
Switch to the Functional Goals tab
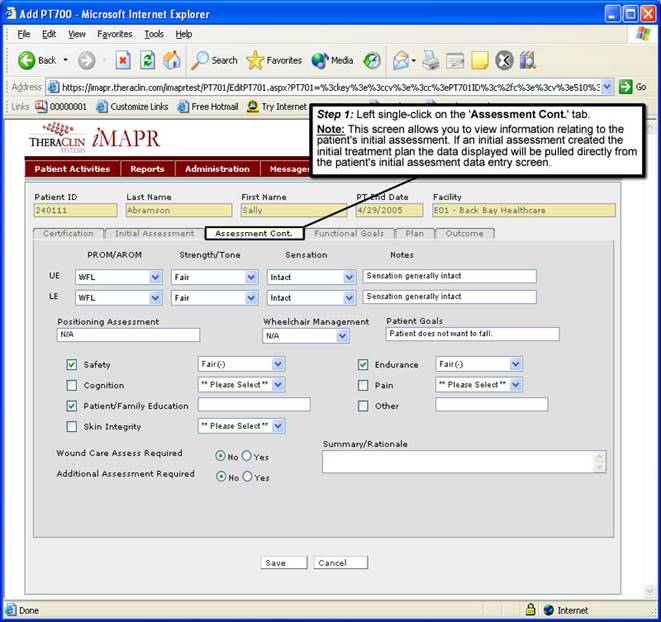click(349, 233)
